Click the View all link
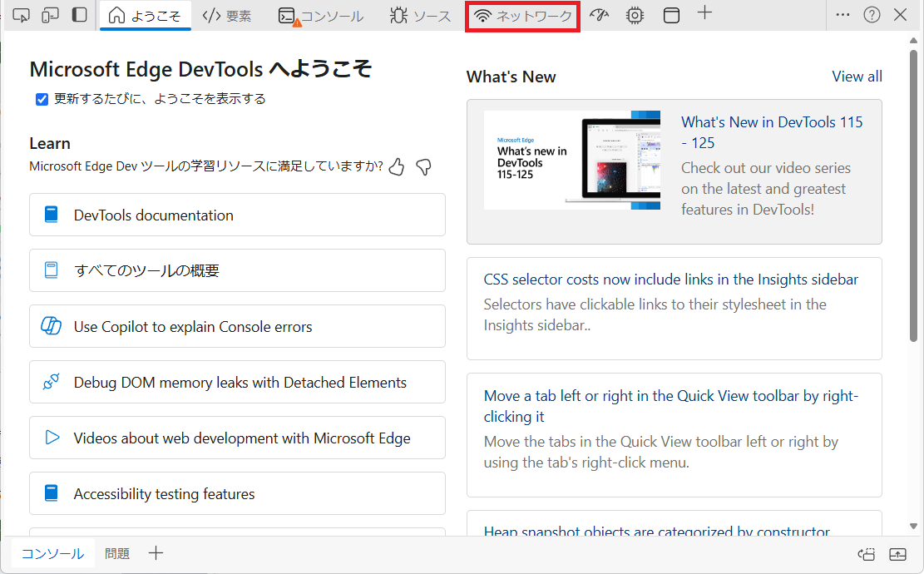This screenshot has width=924, height=574. (x=857, y=77)
